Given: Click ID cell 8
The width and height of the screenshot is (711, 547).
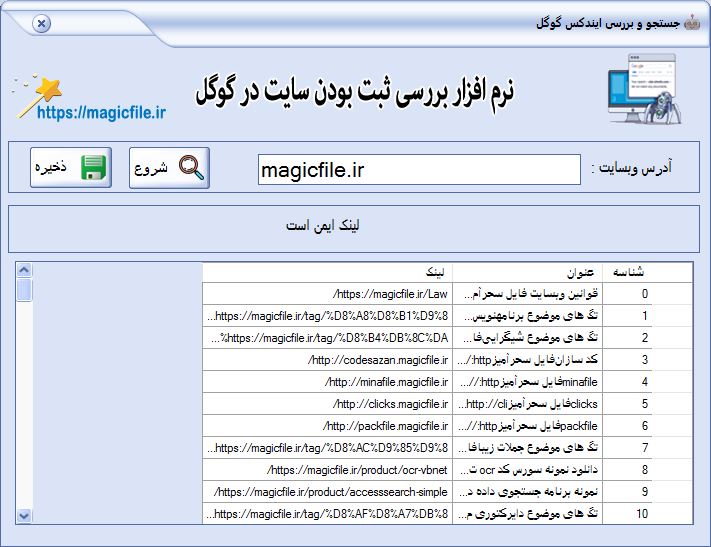Looking at the screenshot, I should (628, 470).
